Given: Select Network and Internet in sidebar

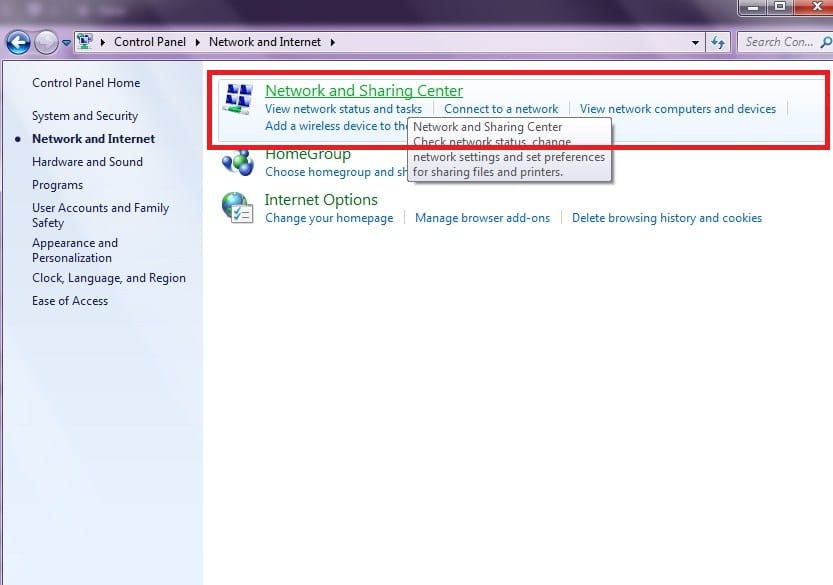Looking at the screenshot, I should (x=94, y=139).
